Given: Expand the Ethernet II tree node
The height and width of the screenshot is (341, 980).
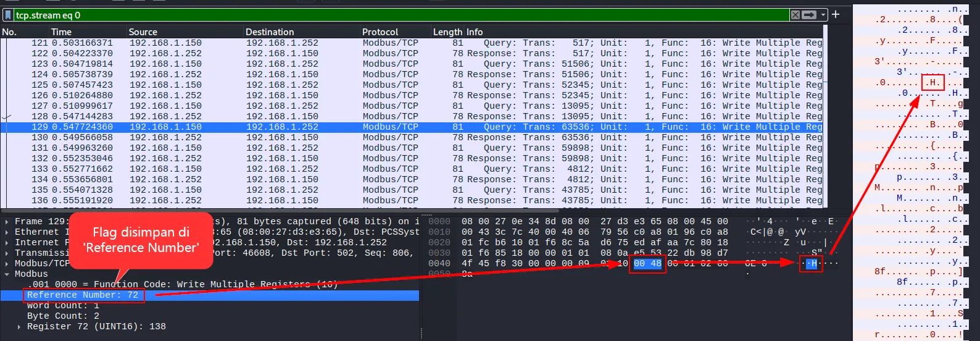Looking at the screenshot, I should tap(7, 232).
